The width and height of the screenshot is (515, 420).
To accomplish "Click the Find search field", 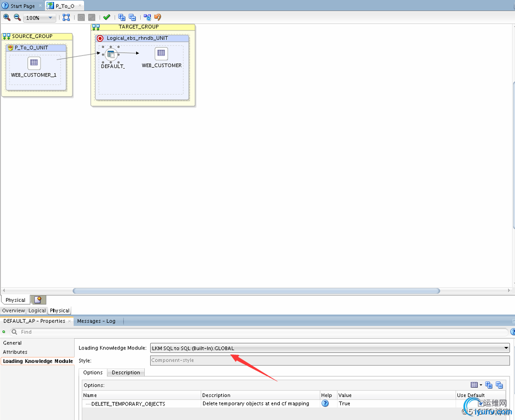I will coord(259,332).
